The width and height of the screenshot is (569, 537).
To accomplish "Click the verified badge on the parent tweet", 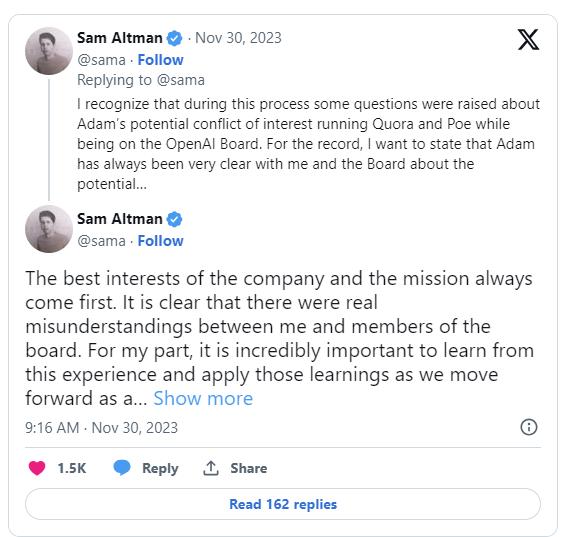I will click(x=175, y=38).
